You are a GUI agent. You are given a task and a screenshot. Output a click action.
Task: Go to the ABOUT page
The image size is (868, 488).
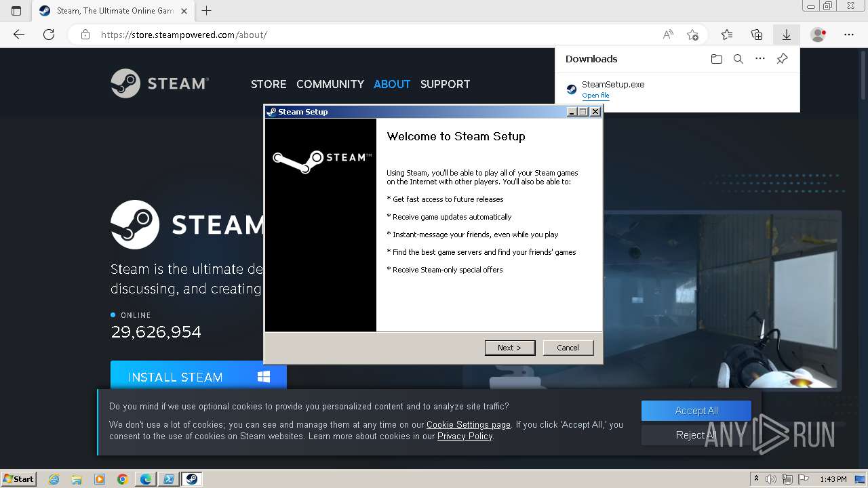coord(392,84)
